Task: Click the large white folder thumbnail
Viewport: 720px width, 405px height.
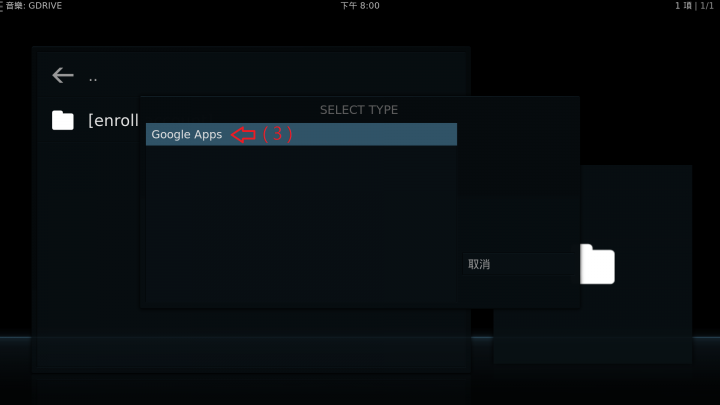Action: tap(597, 264)
